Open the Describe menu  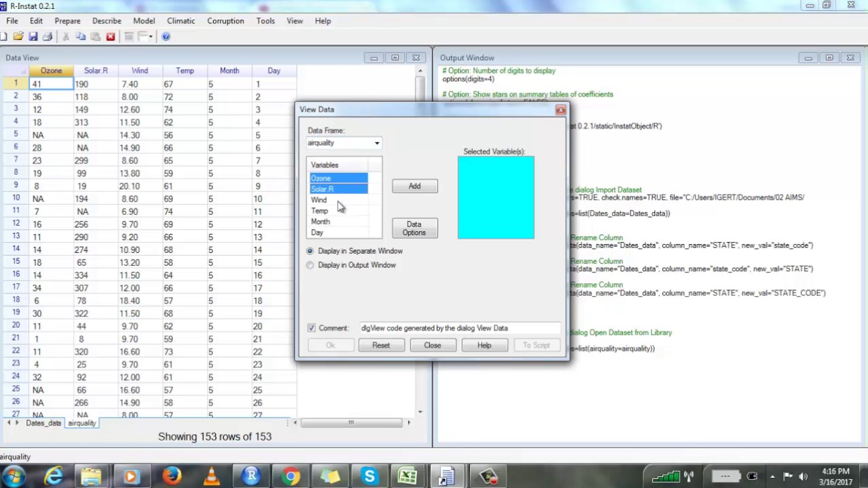(x=106, y=21)
